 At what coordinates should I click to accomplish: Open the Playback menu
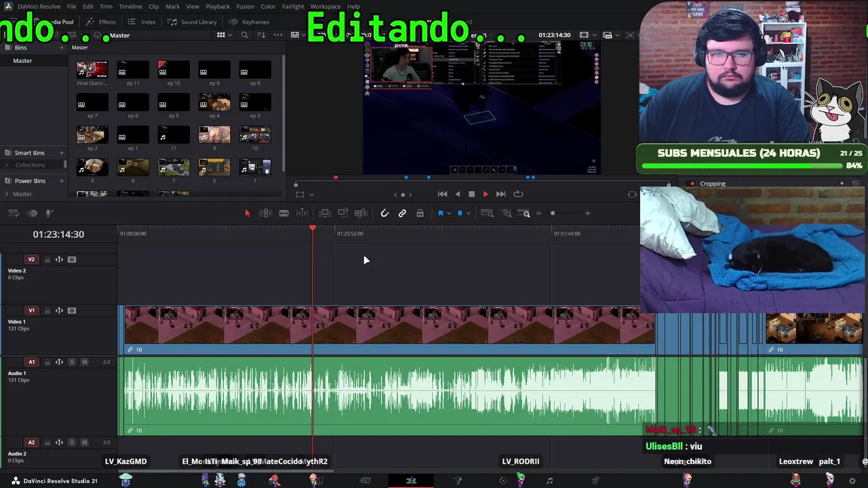(218, 7)
